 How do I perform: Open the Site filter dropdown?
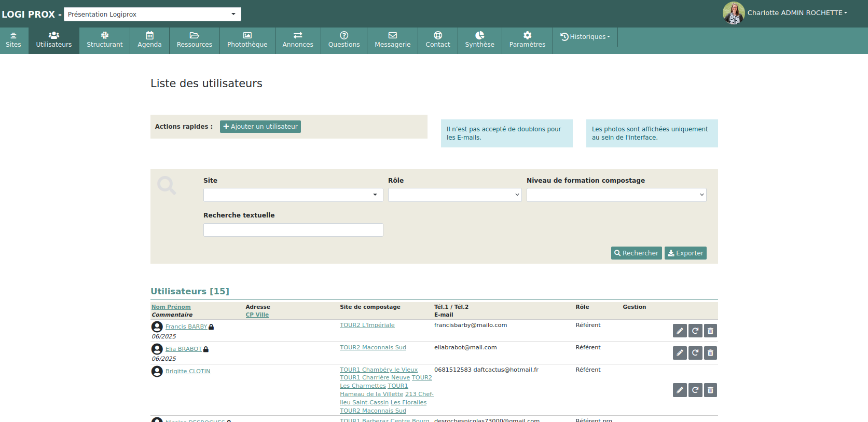293,195
